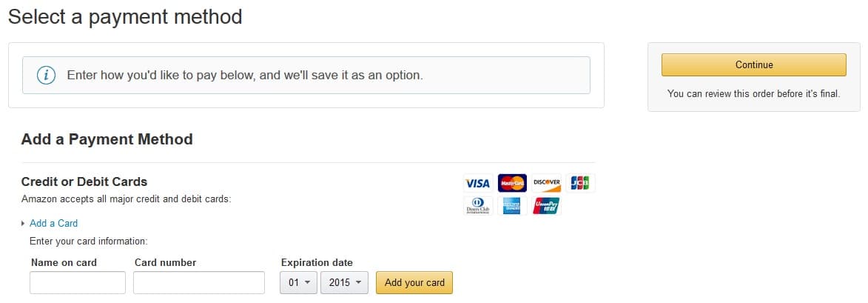Image resolution: width=868 pixels, height=303 pixels.
Task: Click the Add a Payment Method heading
Action: [x=107, y=139]
